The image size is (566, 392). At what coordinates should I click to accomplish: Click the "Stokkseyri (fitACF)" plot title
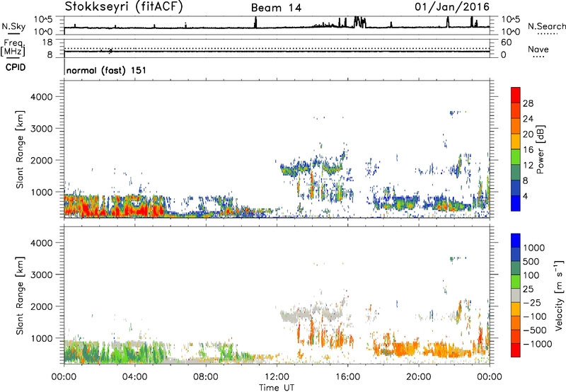(124, 6)
